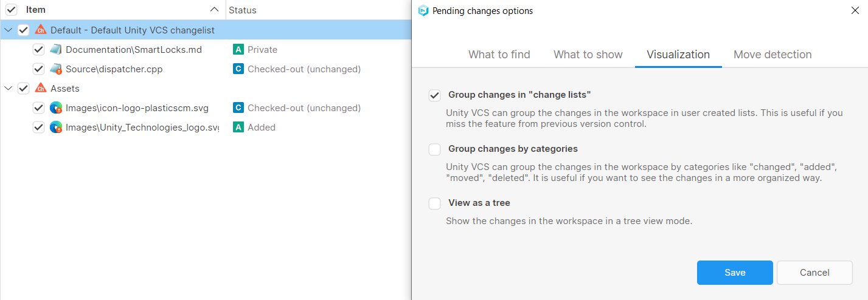Screen dimensions: 868x300
Task: Click the dispatcher.cpp file icon
Action: [56, 69]
